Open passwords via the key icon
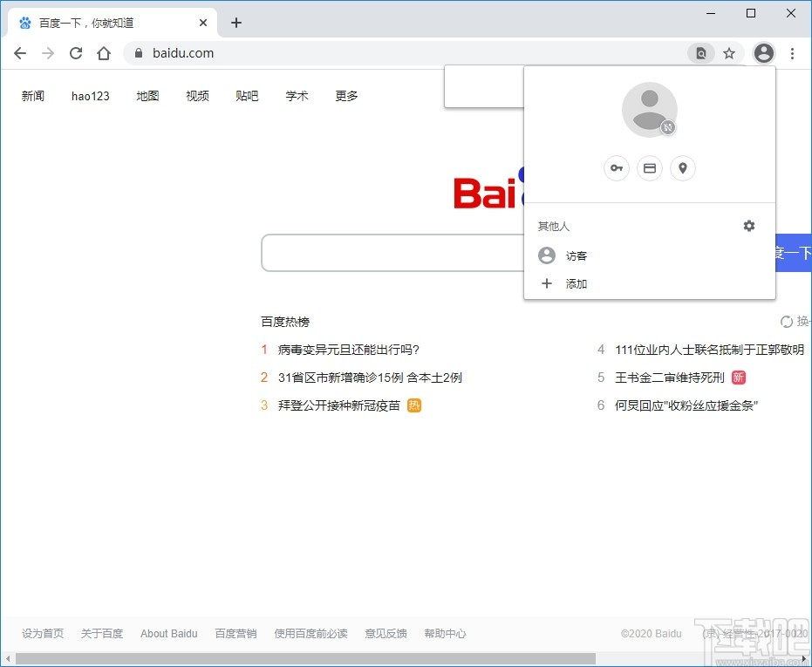 pyautogui.click(x=617, y=168)
